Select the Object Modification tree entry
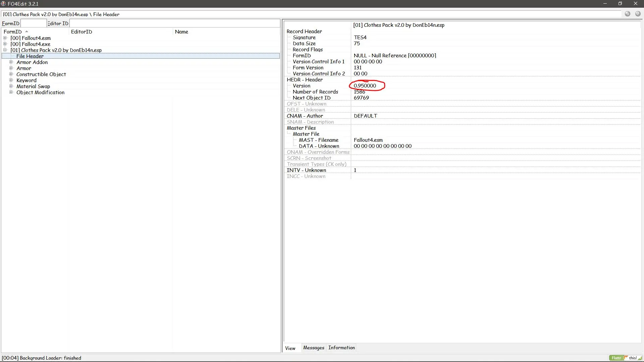This screenshot has height=362, width=644. point(41,92)
